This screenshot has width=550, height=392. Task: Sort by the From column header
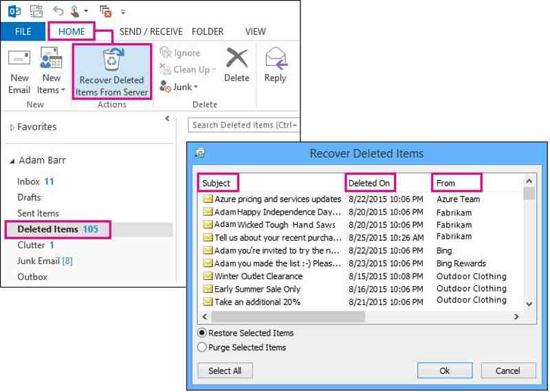[456, 183]
